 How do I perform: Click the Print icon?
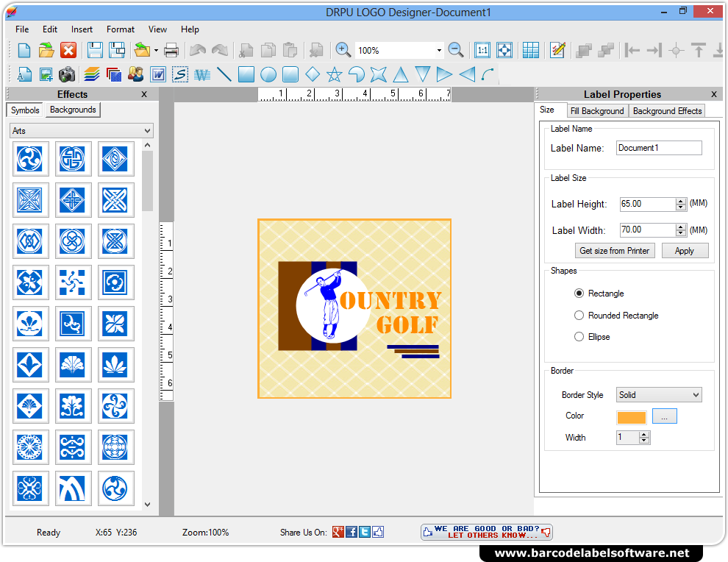[171, 49]
